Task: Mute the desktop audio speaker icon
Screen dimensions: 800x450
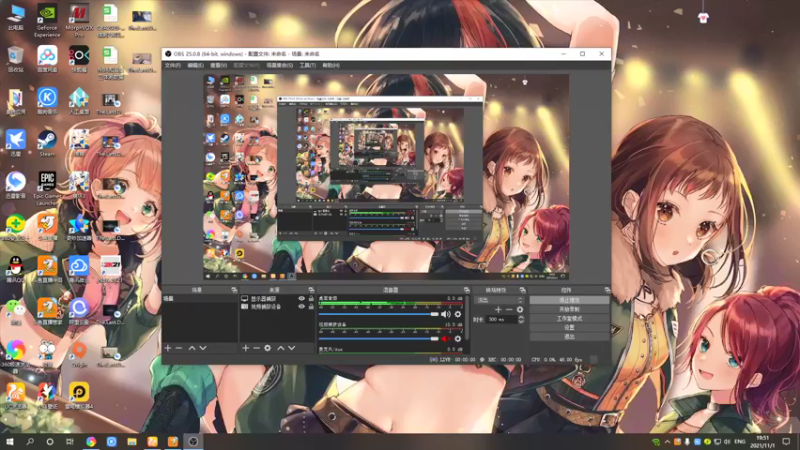Action: click(445, 314)
